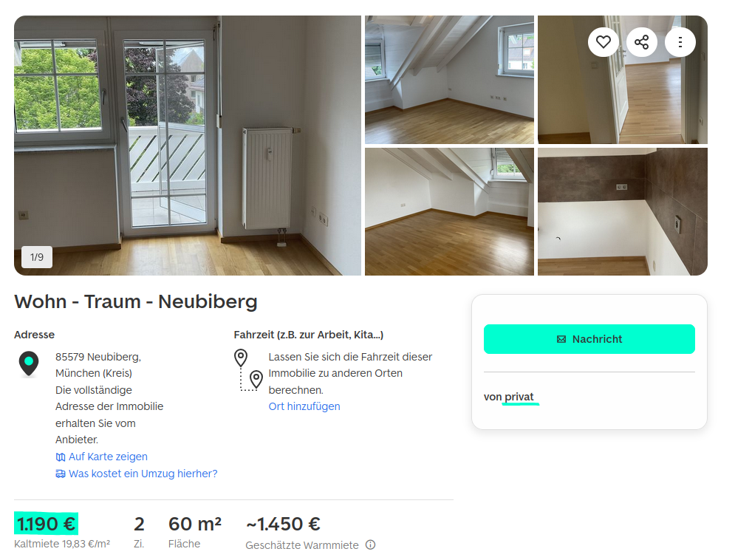Screen dimensions: 735x560
Task: Open the brown tiled kitchen wall thumbnail
Action: click(623, 212)
